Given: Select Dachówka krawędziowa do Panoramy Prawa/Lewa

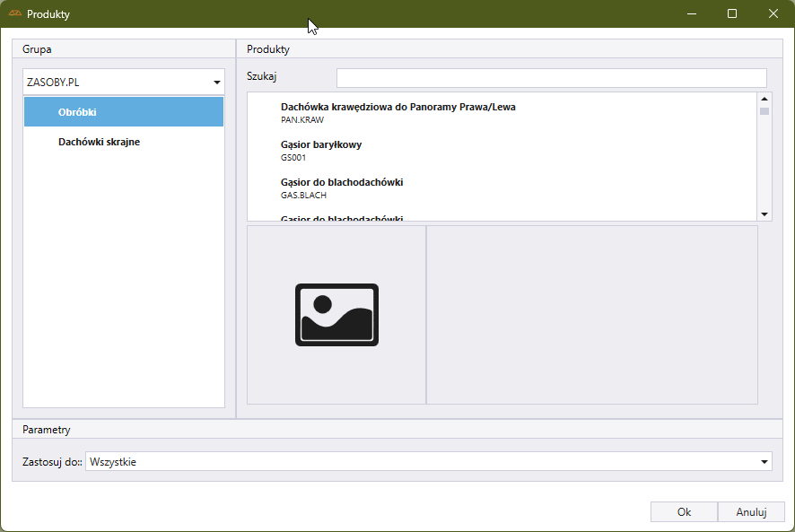Looking at the screenshot, I should pos(397,112).
